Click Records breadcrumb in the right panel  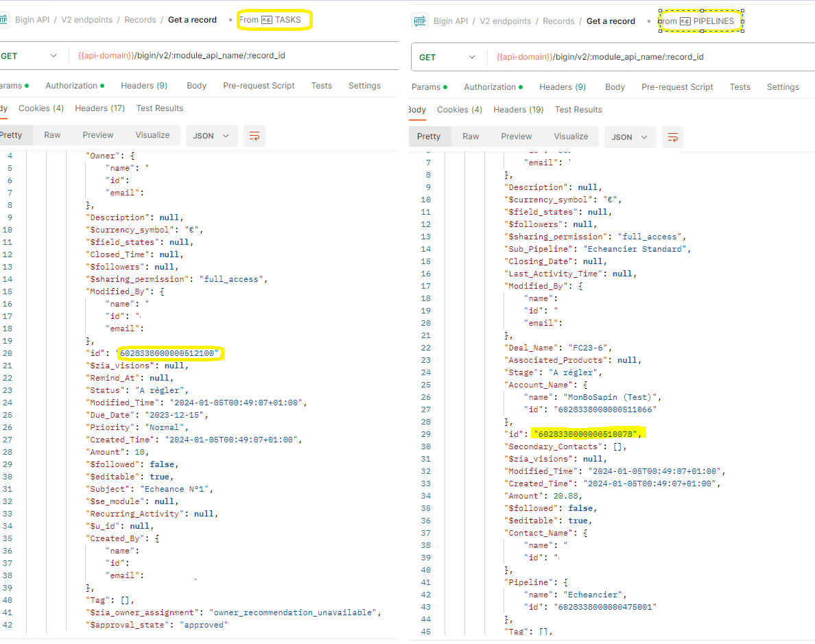[558, 21]
